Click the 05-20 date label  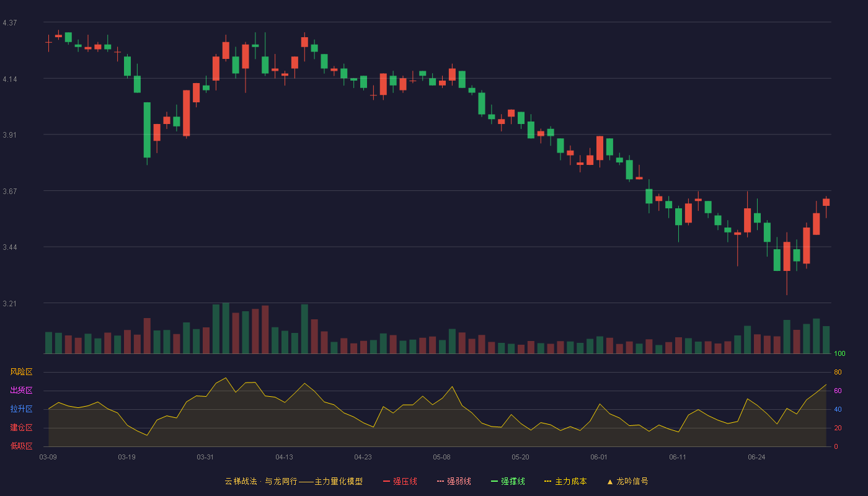[520, 458]
